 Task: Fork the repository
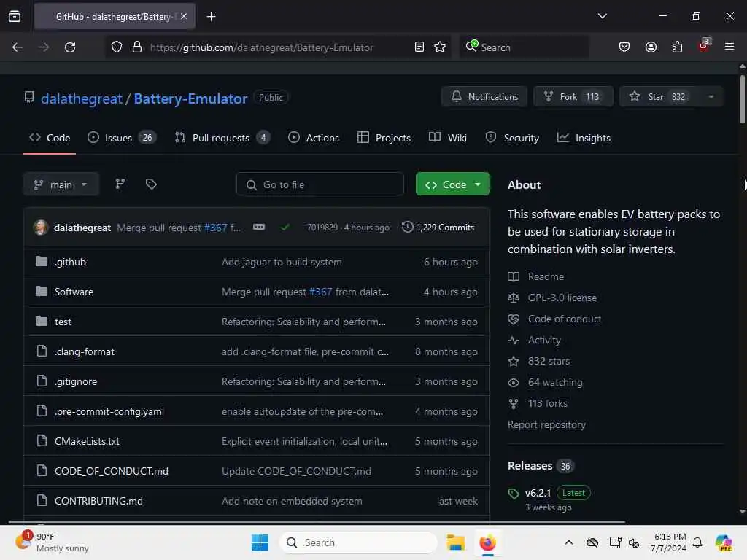pos(573,97)
